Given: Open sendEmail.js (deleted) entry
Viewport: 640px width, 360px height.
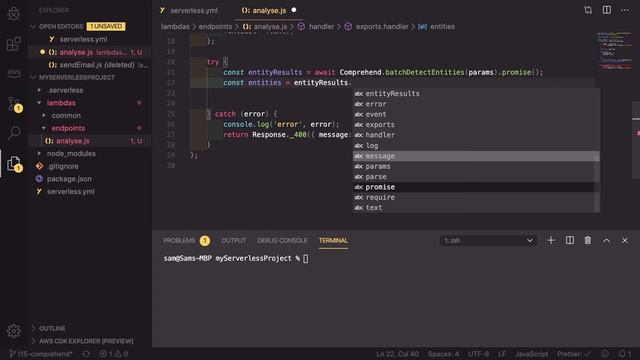Looking at the screenshot, I should [90, 65].
